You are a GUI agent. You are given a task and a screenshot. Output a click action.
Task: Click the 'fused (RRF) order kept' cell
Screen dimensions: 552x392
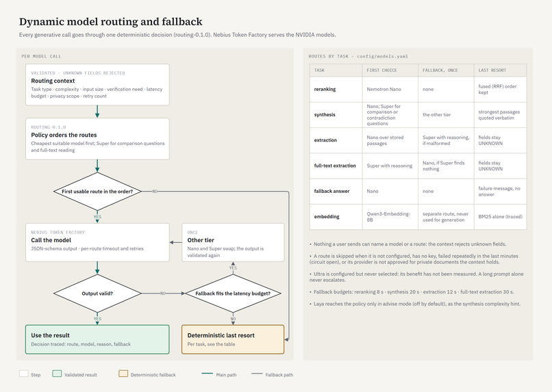click(x=500, y=90)
